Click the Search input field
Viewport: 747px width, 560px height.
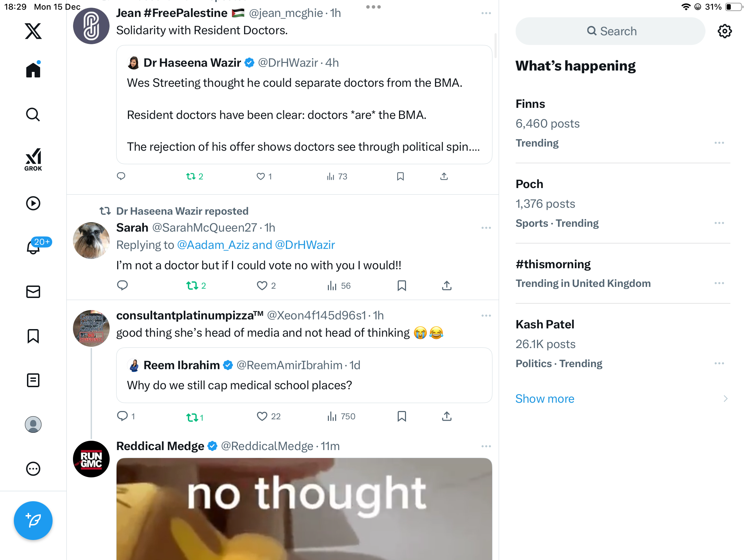[x=610, y=31]
